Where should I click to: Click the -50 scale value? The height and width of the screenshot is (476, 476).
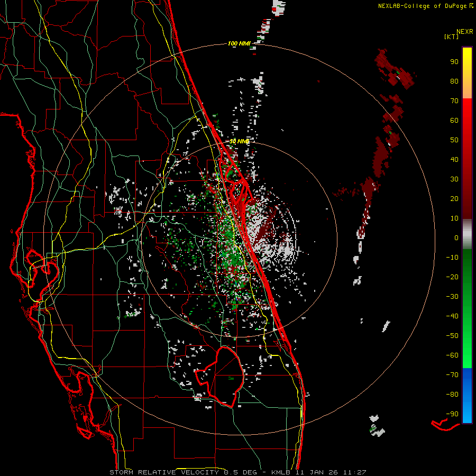[452, 336]
